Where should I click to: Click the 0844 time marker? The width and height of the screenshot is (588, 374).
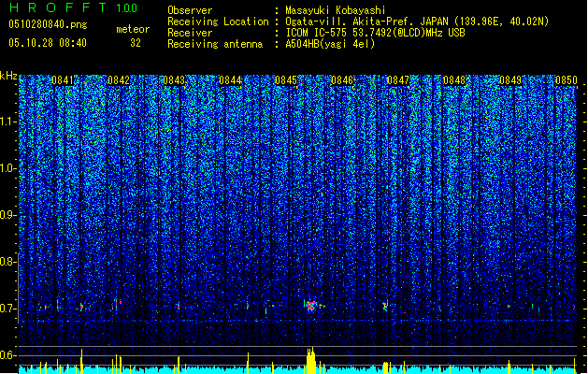(230, 80)
